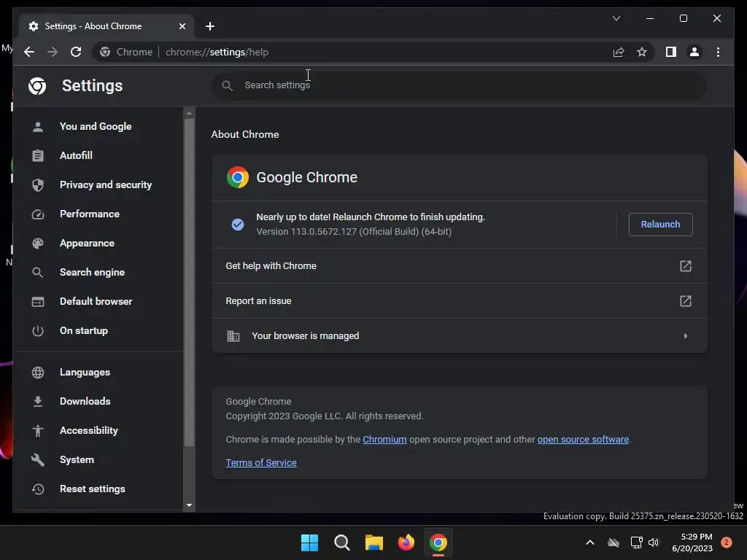Expand Your browser is managed arrow
Viewport: 747px width, 560px height.
coord(685,335)
